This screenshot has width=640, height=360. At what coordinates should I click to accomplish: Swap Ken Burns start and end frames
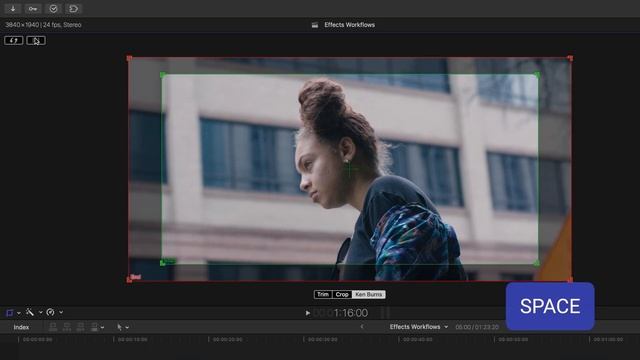coord(14,40)
